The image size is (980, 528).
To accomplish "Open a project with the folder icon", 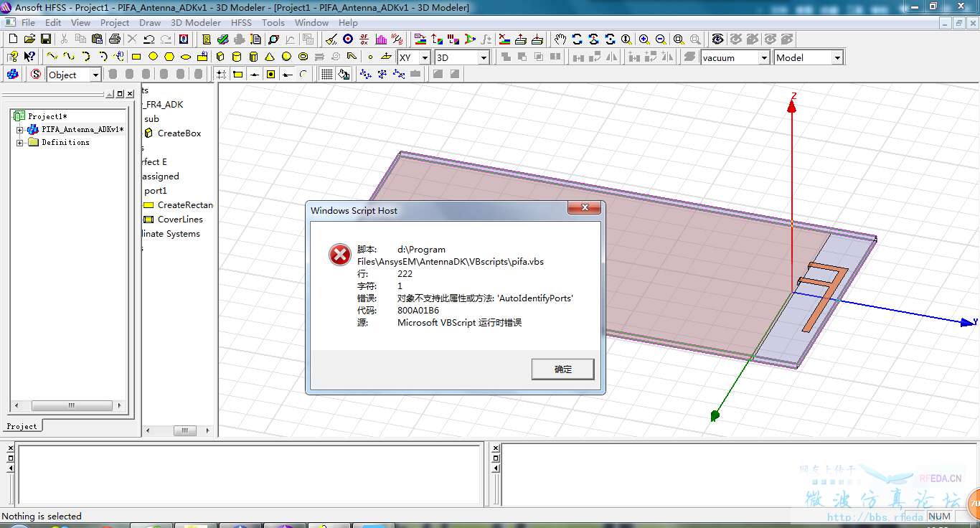I will pyautogui.click(x=29, y=39).
